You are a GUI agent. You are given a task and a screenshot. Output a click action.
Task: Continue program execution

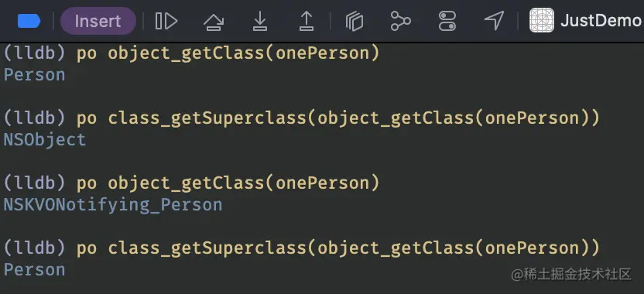coord(166,21)
